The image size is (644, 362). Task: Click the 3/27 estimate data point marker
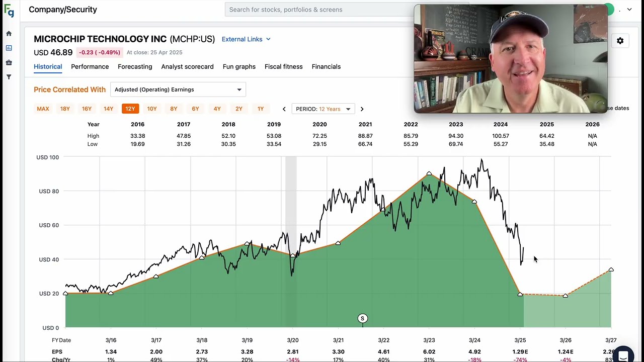point(611,270)
